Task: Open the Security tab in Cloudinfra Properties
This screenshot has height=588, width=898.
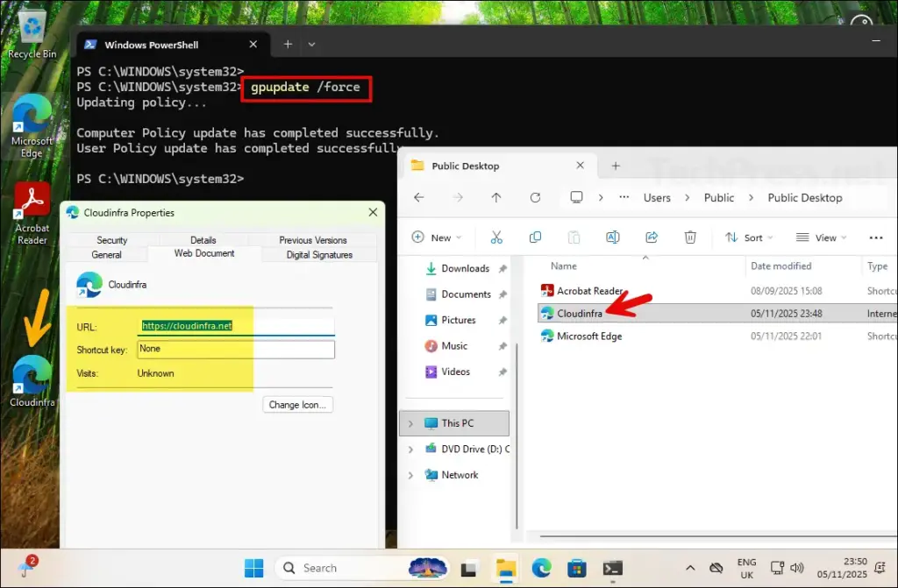Action: 110,239
